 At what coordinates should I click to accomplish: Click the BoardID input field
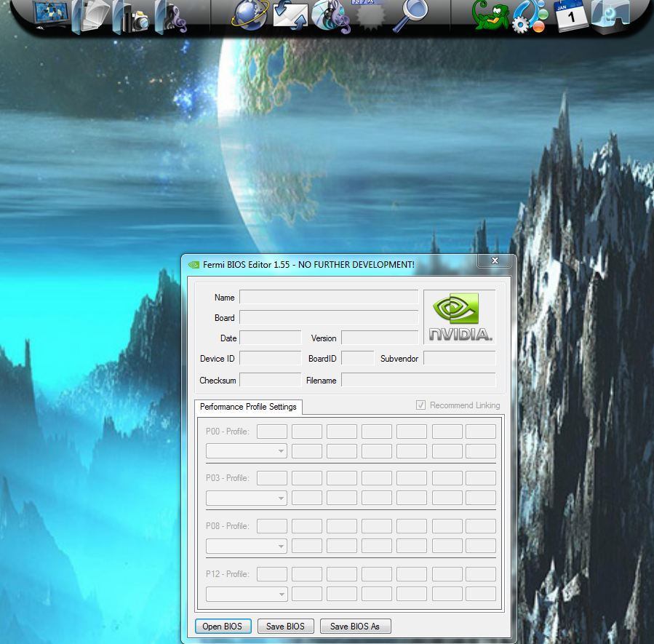(x=357, y=358)
